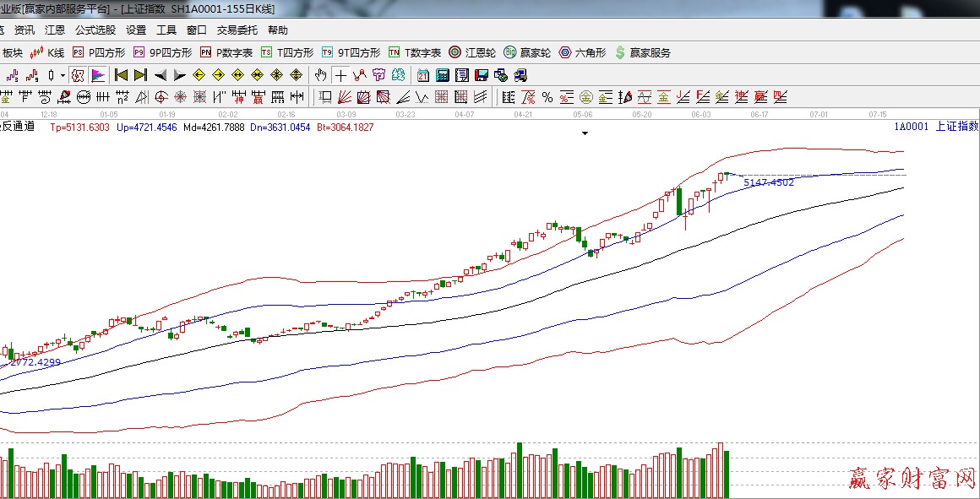
Task: Jump to first bar with skip-start arrow
Action: [x=121, y=75]
